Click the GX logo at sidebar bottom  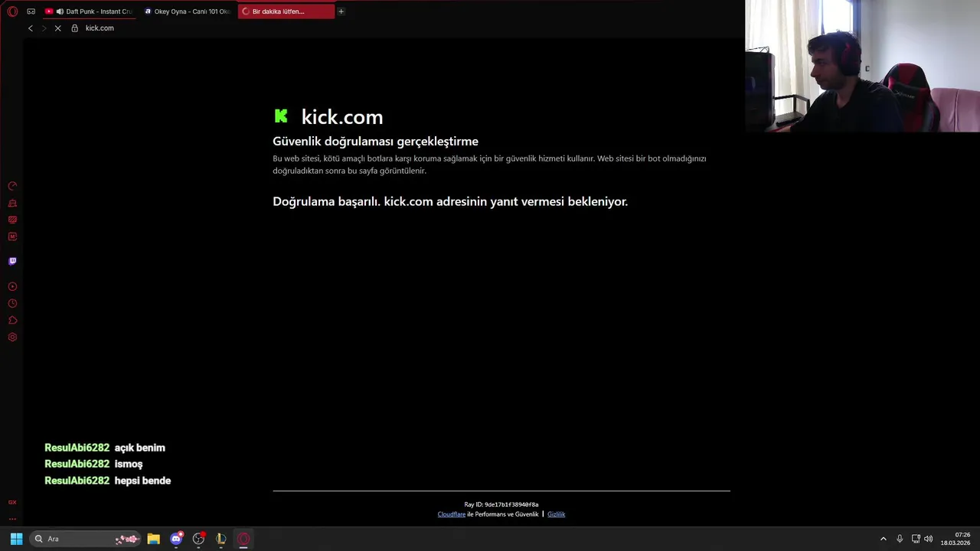[12, 502]
